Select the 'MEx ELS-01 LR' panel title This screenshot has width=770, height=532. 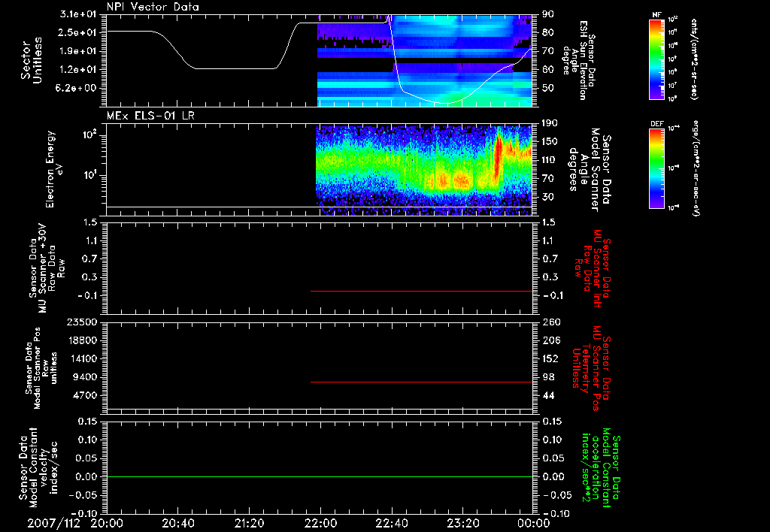click(150, 116)
